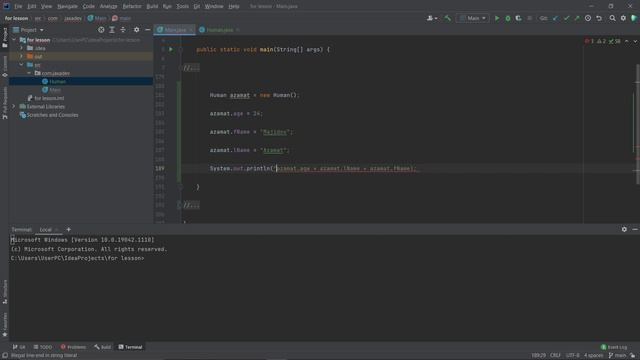The image size is (640, 360).
Task: Open the Problems tool window button
Action: pyautogui.click(x=73, y=347)
